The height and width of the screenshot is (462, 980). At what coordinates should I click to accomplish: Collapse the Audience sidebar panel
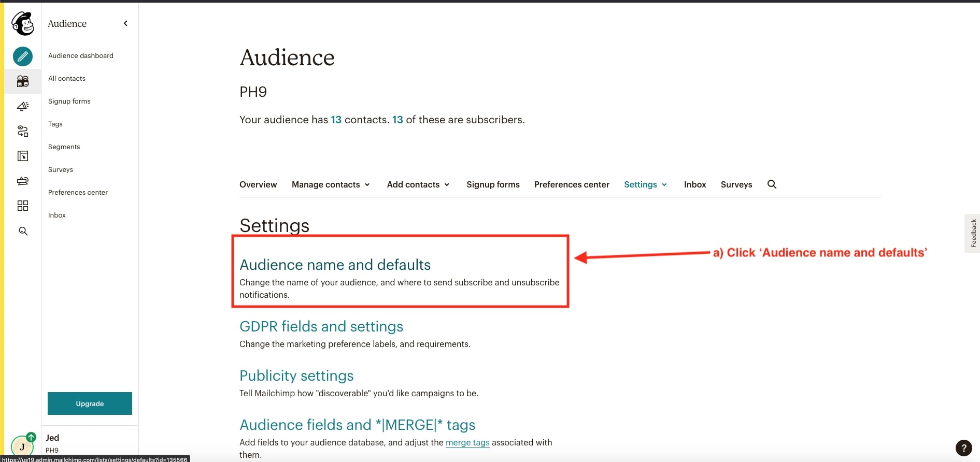pos(125,23)
